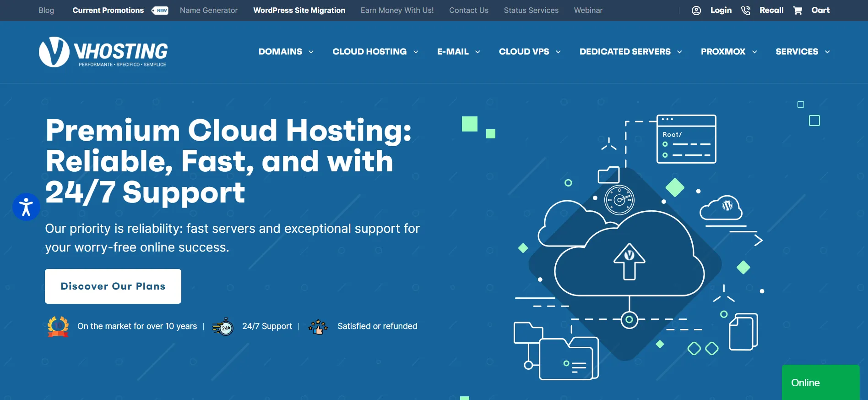Viewport: 868px width, 400px height.
Task: Click the NEW badge next to Current Promotions
Action: pyautogui.click(x=160, y=11)
